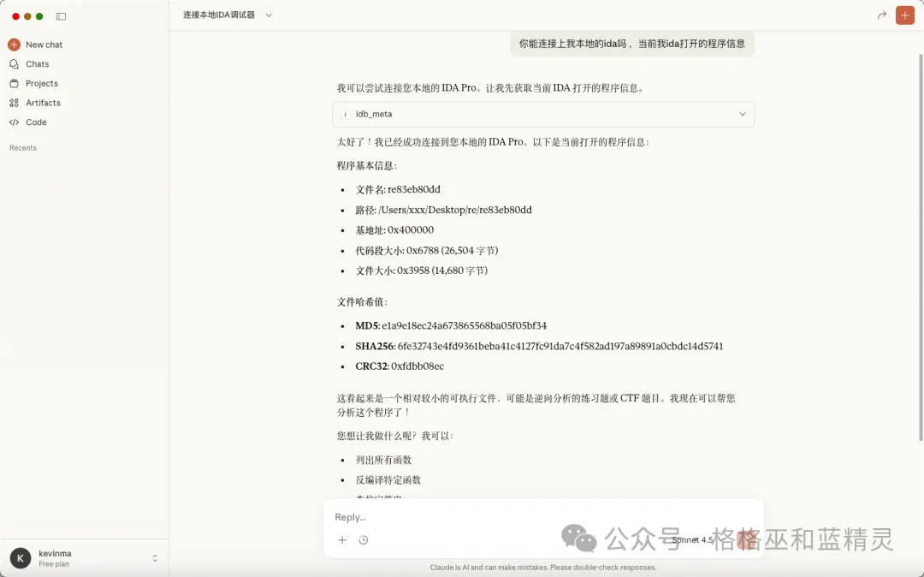Screen dimensions: 924x577
Task: Click the file size 0x3958 line
Action: pyautogui.click(x=421, y=271)
